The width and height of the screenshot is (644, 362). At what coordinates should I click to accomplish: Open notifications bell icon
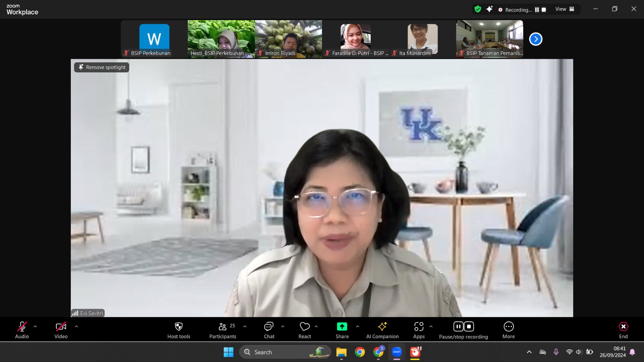click(632, 352)
